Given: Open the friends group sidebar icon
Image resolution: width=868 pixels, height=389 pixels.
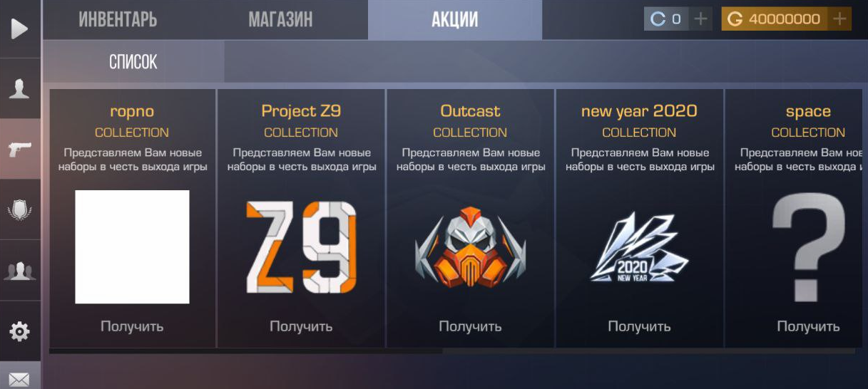Looking at the screenshot, I should tap(19, 271).
